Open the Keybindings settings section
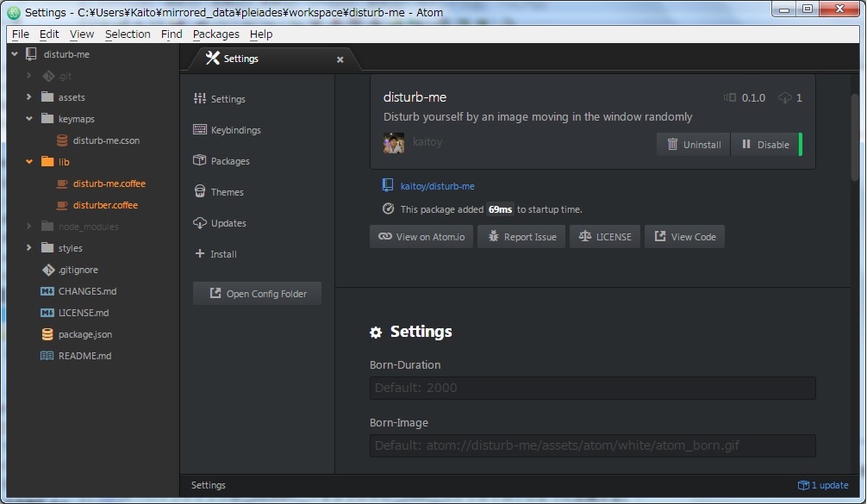 pos(235,130)
